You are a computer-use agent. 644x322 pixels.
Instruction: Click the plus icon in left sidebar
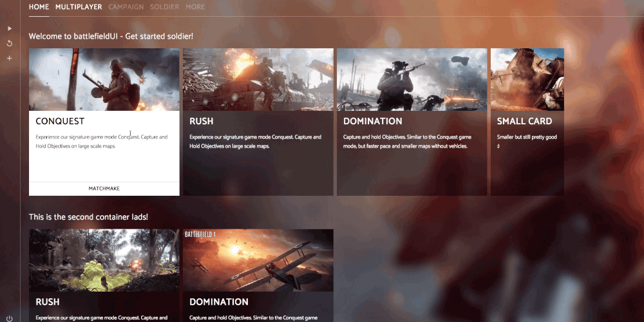pyautogui.click(x=10, y=59)
